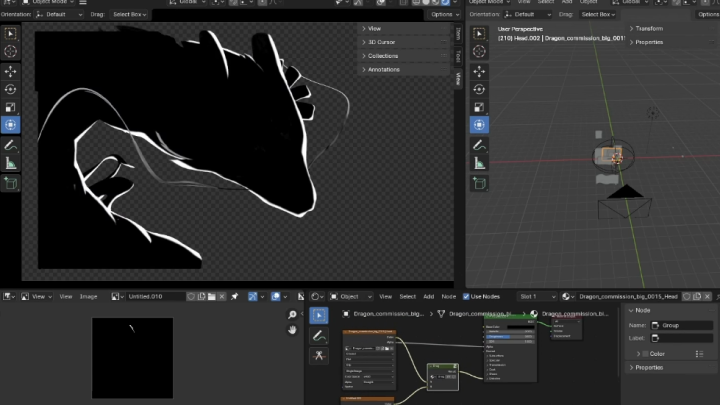Open image file via folder icon
720x405 pixels.
pos(211,297)
